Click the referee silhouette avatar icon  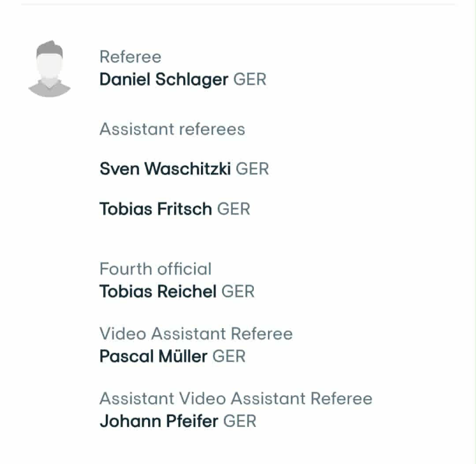tap(49, 69)
